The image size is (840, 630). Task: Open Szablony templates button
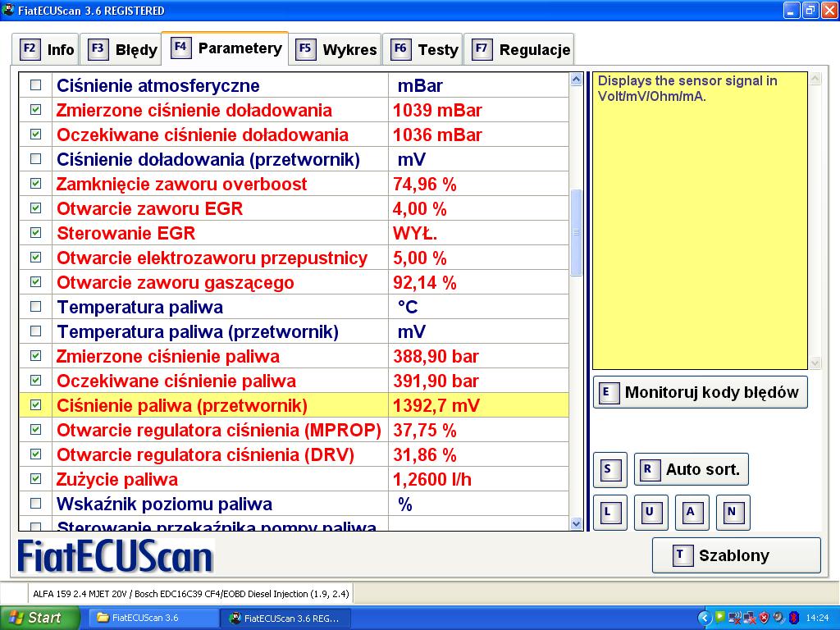(736, 555)
